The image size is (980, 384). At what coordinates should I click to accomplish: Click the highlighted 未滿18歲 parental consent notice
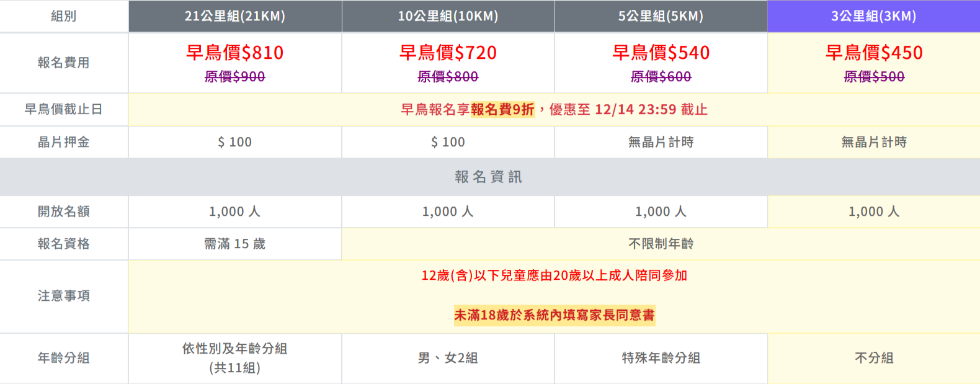point(554,315)
